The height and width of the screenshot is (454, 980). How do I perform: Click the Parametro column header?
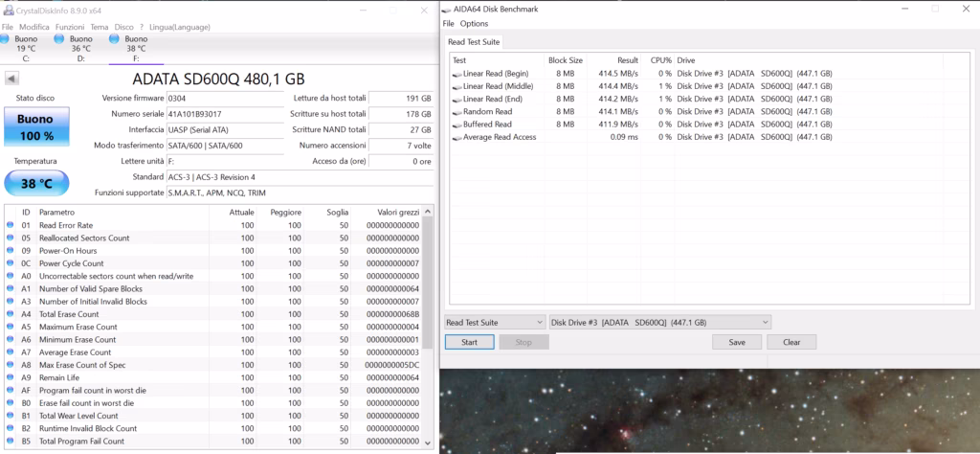point(56,213)
